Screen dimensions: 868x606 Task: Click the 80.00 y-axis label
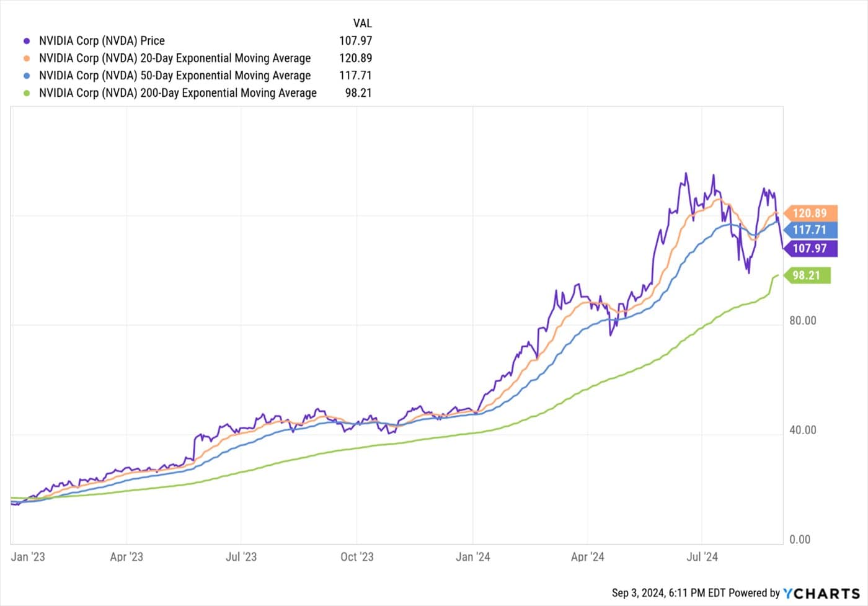click(803, 321)
